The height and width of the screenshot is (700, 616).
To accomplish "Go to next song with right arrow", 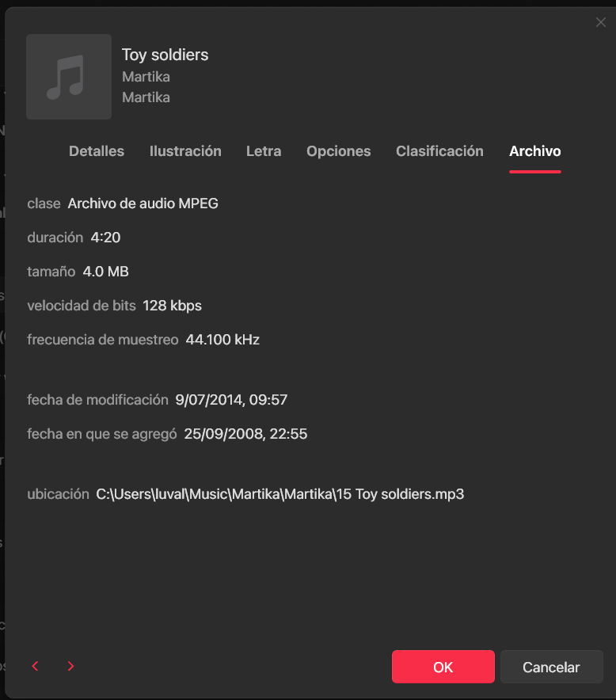I will point(70,666).
